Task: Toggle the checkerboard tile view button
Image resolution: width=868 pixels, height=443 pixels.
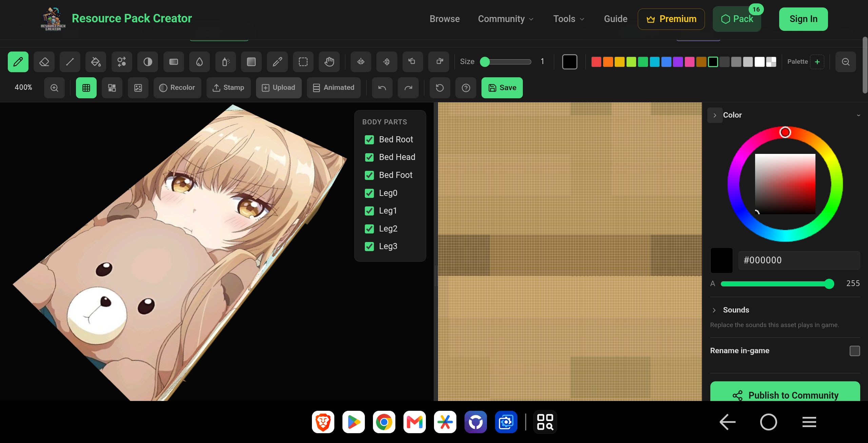Action: (x=112, y=88)
